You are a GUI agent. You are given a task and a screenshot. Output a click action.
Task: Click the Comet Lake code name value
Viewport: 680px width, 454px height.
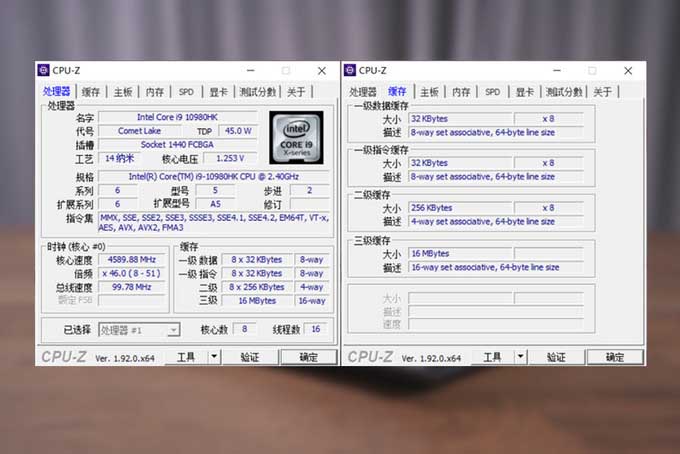click(x=140, y=131)
